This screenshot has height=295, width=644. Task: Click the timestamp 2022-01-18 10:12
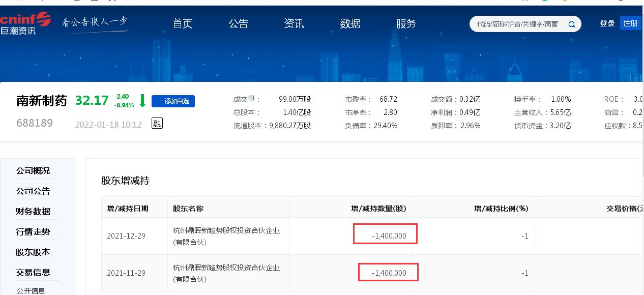(x=108, y=125)
